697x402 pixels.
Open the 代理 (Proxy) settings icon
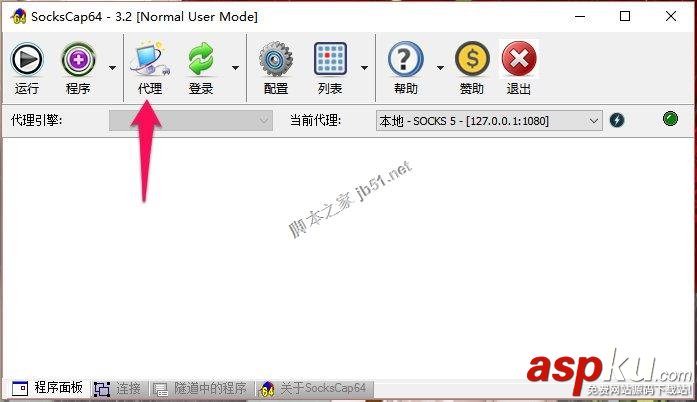point(150,58)
